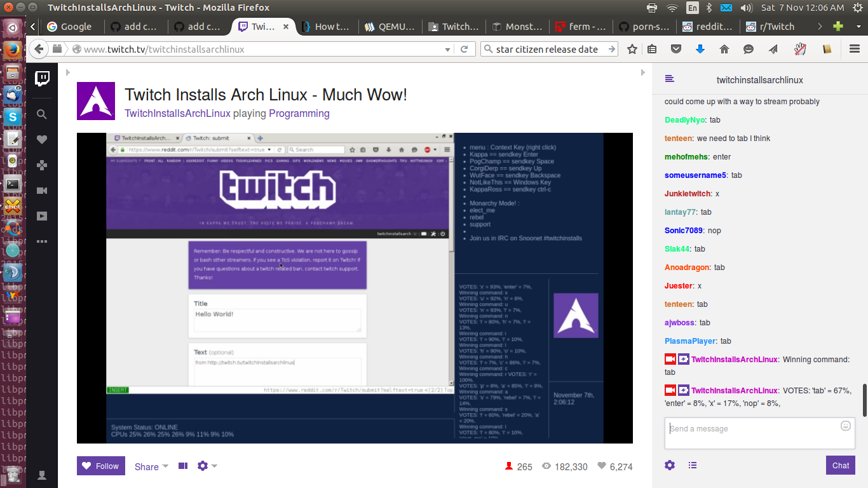Collapse the left panel with the small arrow
The image size is (868, 488).
coord(68,72)
